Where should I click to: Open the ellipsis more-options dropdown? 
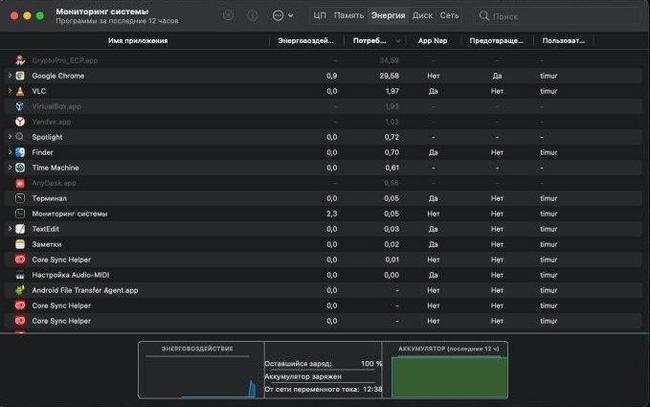(x=281, y=16)
